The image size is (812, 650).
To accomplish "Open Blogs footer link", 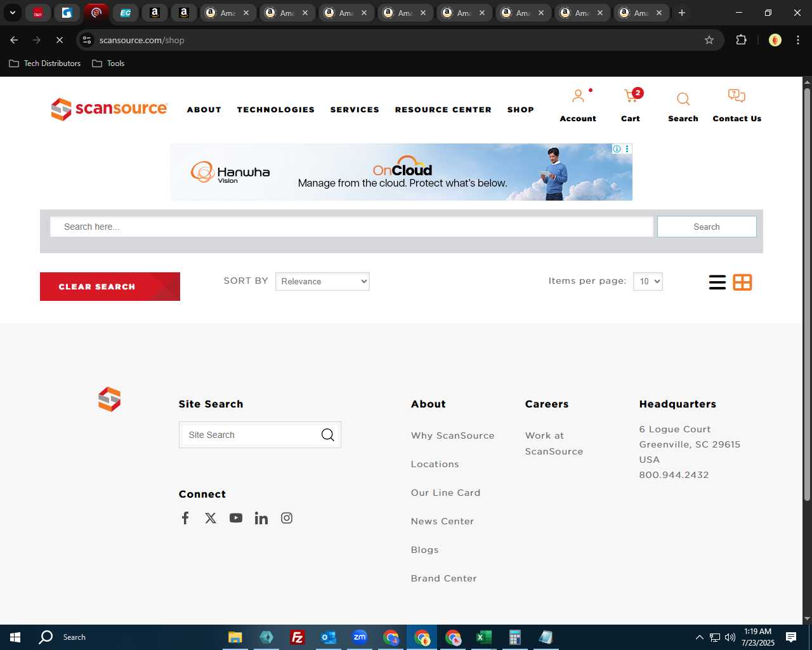I will click(x=424, y=550).
